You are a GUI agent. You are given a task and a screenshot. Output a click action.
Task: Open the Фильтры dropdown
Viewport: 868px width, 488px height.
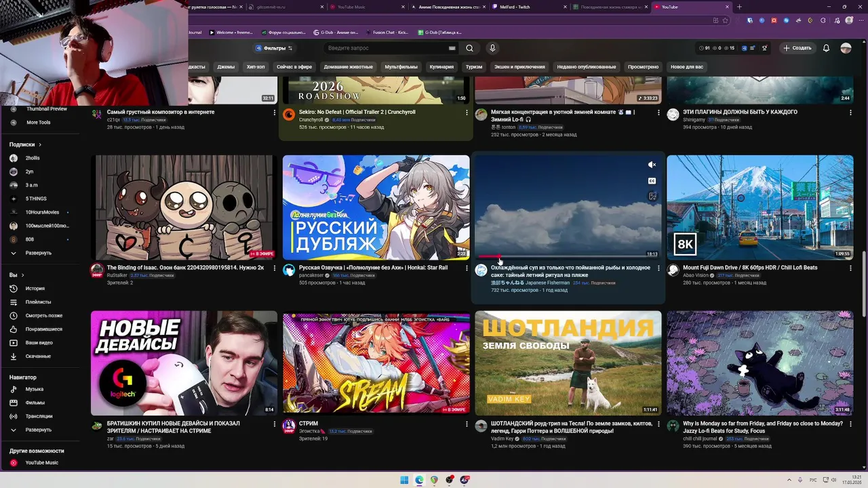coord(274,48)
